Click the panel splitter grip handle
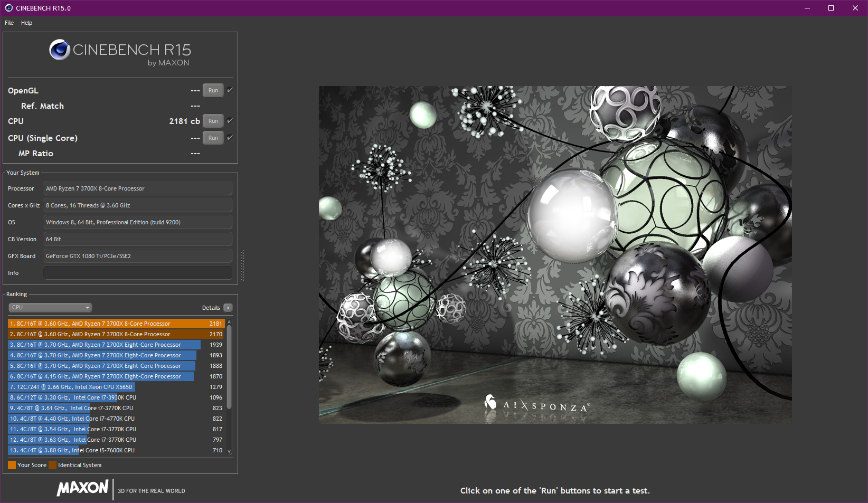868x503 pixels. coord(242,265)
